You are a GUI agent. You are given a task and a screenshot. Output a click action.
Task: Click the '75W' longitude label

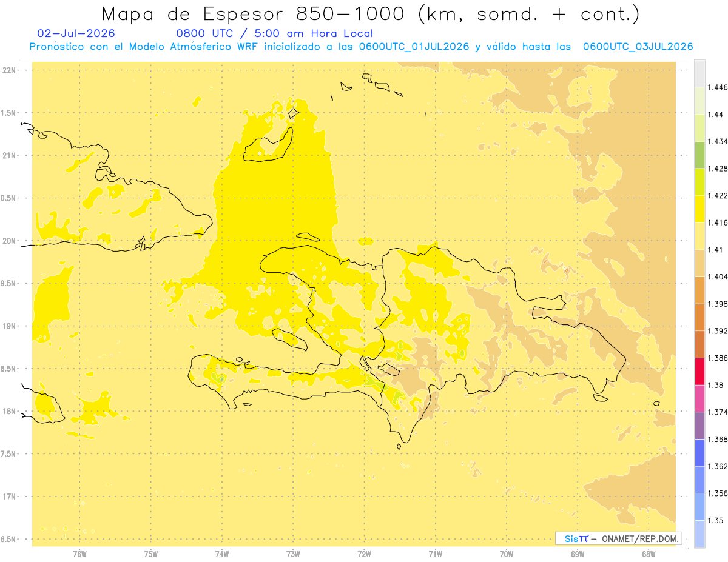coord(150,554)
